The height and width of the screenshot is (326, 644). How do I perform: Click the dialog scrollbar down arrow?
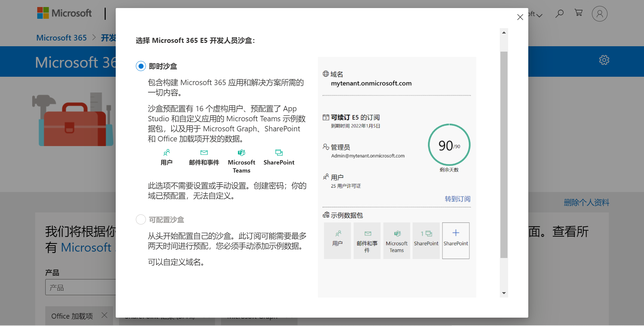coord(504,293)
